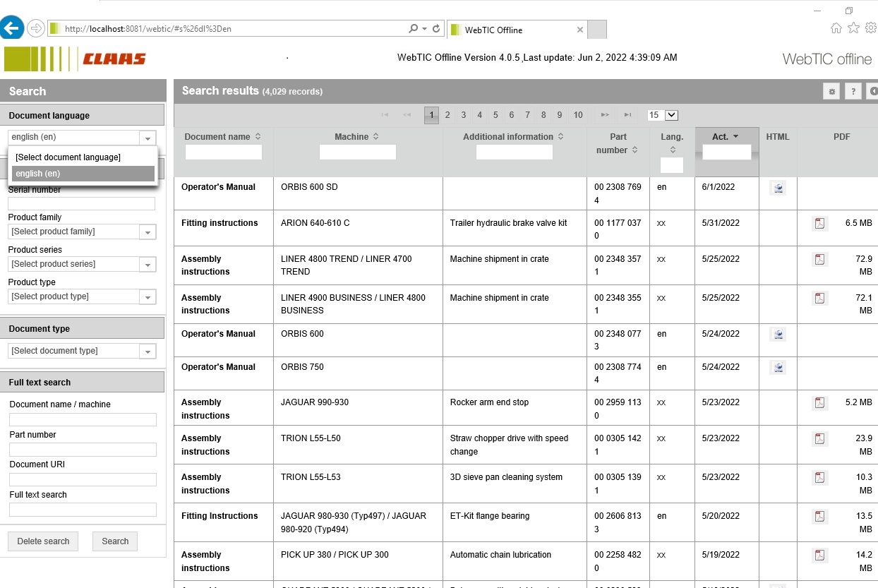Open PDF for JAGUAR 980-930 fitting instructions

click(820, 517)
